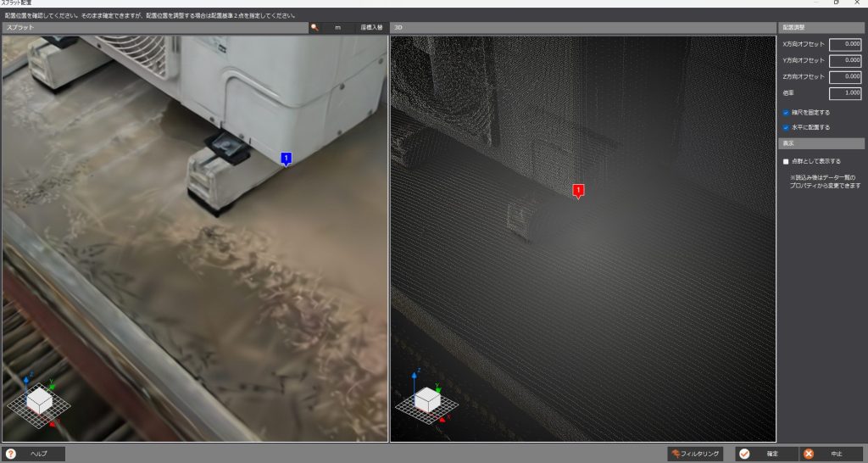Click the m unit button in the toolbar
The width and height of the screenshot is (868, 463).
click(337, 27)
